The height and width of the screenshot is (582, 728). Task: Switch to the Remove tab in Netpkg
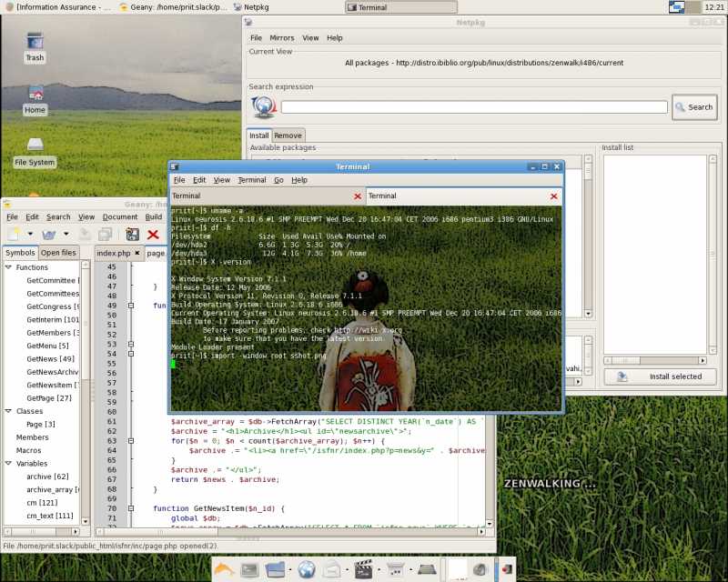click(288, 135)
